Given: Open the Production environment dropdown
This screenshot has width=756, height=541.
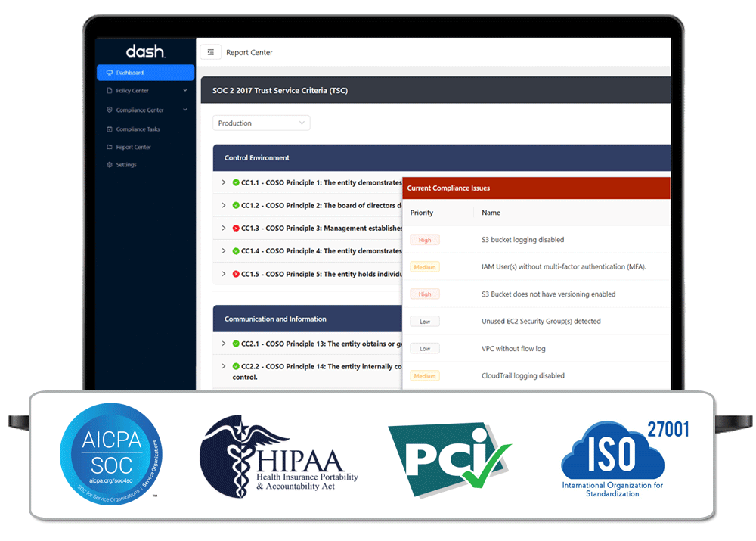Looking at the screenshot, I should tap(261, 122).
